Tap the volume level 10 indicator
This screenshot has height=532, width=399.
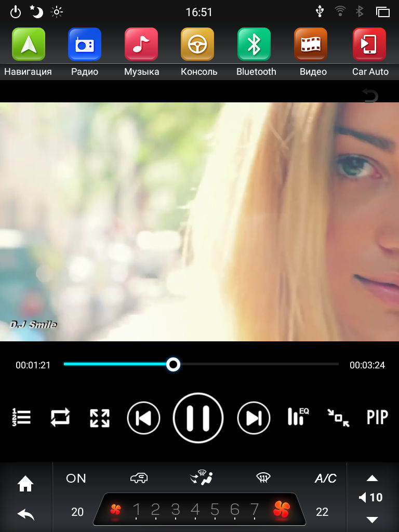click(370, 497)
